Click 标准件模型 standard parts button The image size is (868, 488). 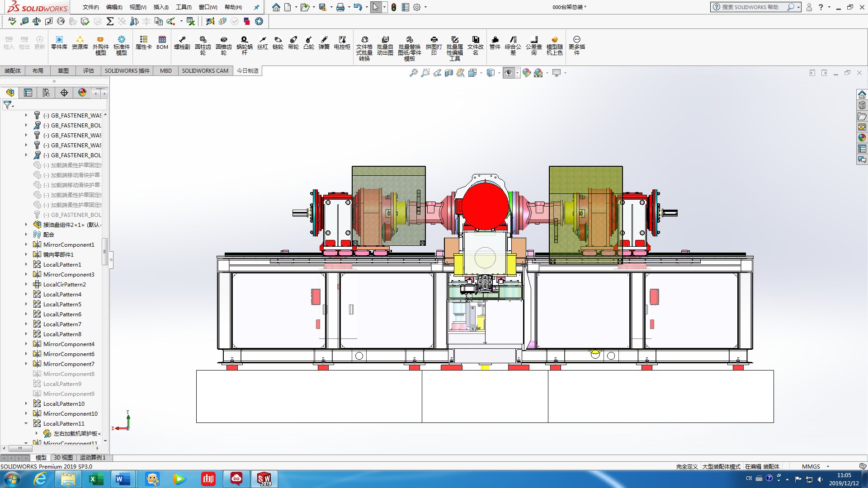[x=122, y=46]
